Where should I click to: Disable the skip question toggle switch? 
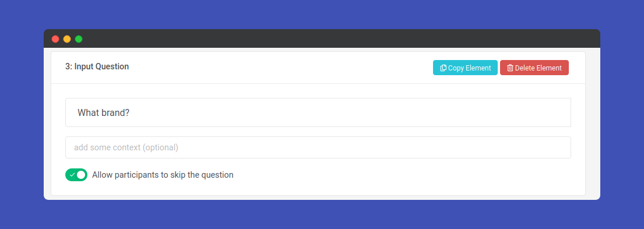click(76, 175)
